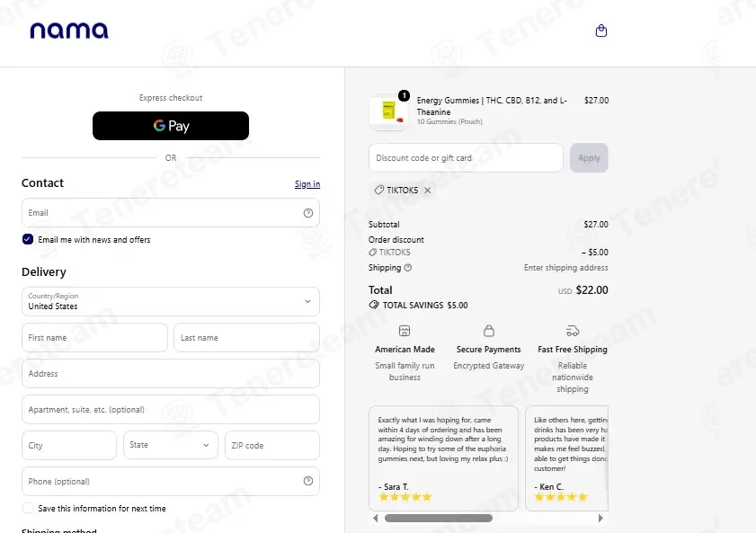Click the Energy Gummies product title

point(492,106)
